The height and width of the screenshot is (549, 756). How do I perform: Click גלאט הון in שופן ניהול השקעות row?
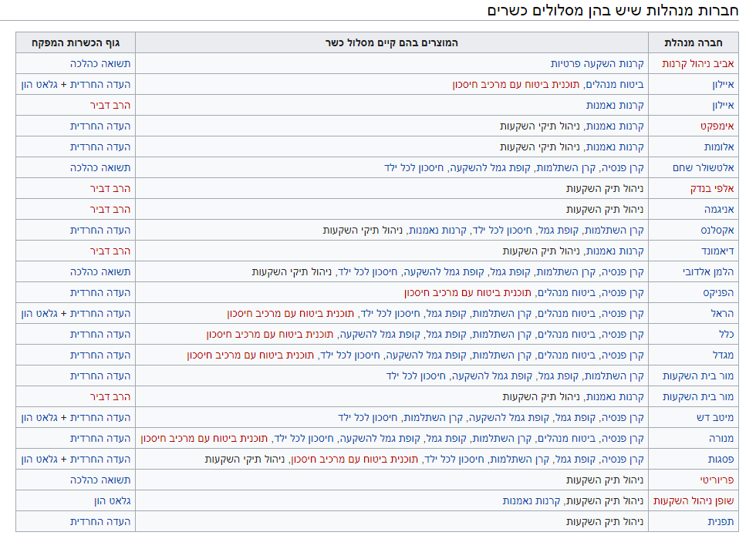(x=113, y=500)
